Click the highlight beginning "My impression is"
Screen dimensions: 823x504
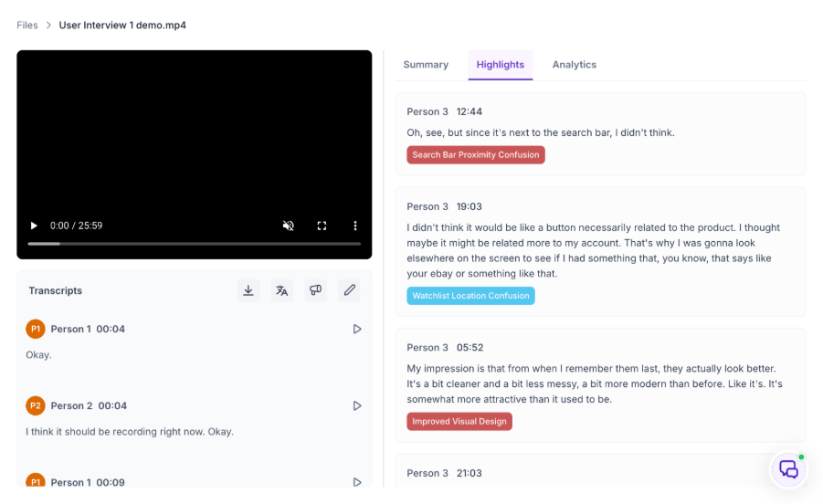click(x=594, y=383)
